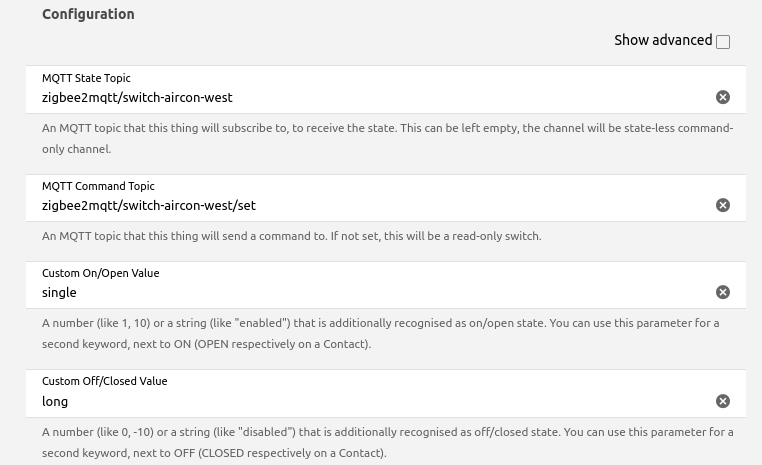Click the read-only switch description text
The width and height of the screenshot is (762, 465).
click(291, 236)
